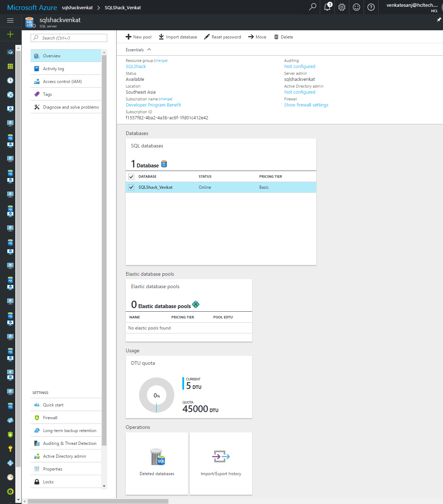Open Properties menu item
This screenshot has width=443, height=504.
tap(66, 469)
